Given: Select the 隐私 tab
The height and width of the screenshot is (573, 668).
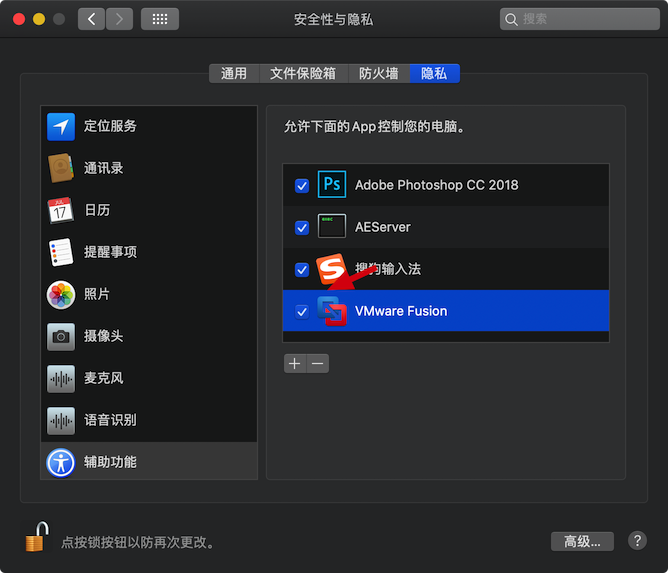Looking at the screenshot, I should coord(435,74).
